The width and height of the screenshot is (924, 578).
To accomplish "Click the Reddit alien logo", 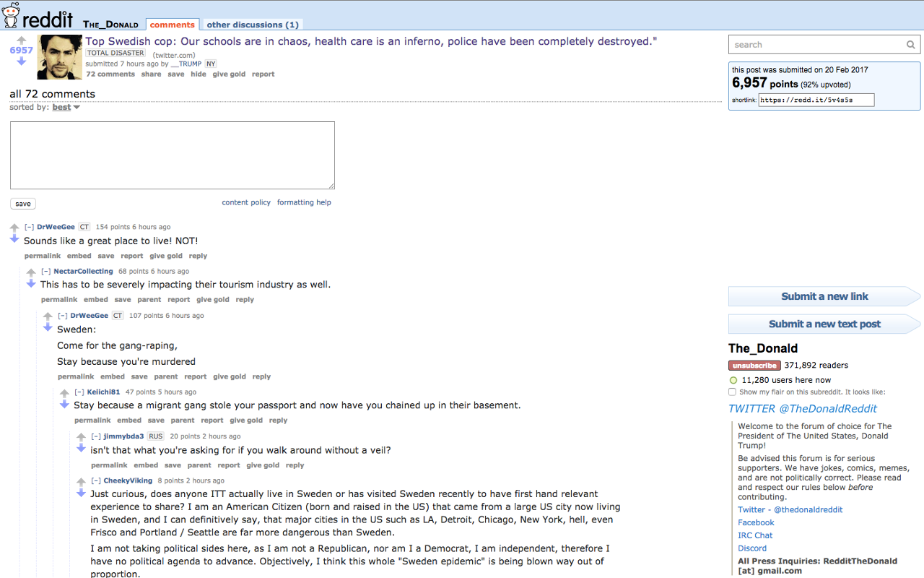I will click(x=11, y=14).
